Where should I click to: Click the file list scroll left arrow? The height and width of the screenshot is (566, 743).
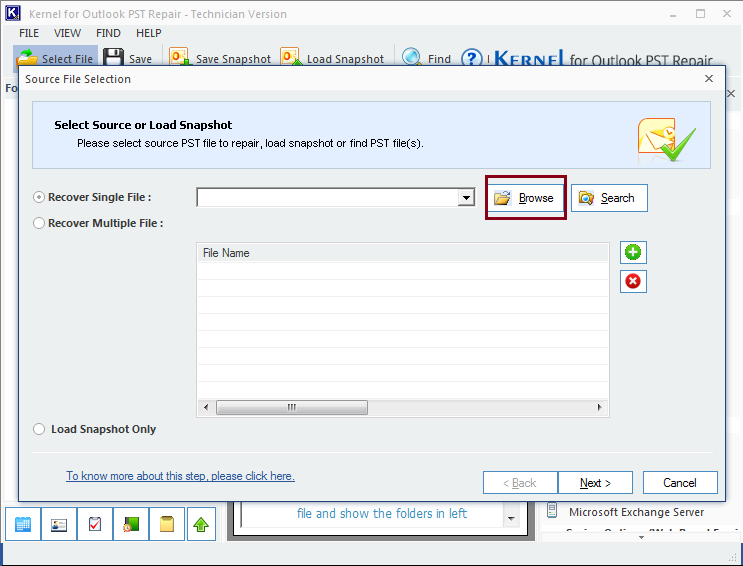pos(206,407)
